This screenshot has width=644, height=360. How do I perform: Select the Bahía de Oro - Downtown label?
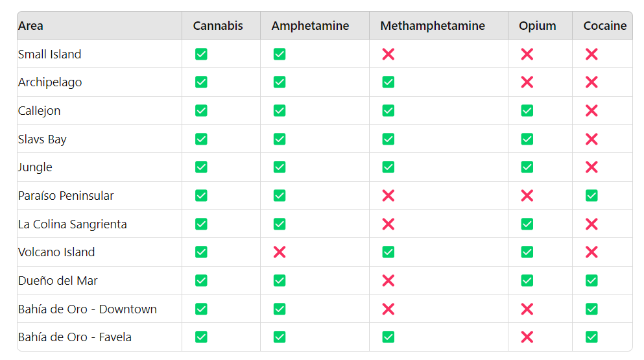88,309
